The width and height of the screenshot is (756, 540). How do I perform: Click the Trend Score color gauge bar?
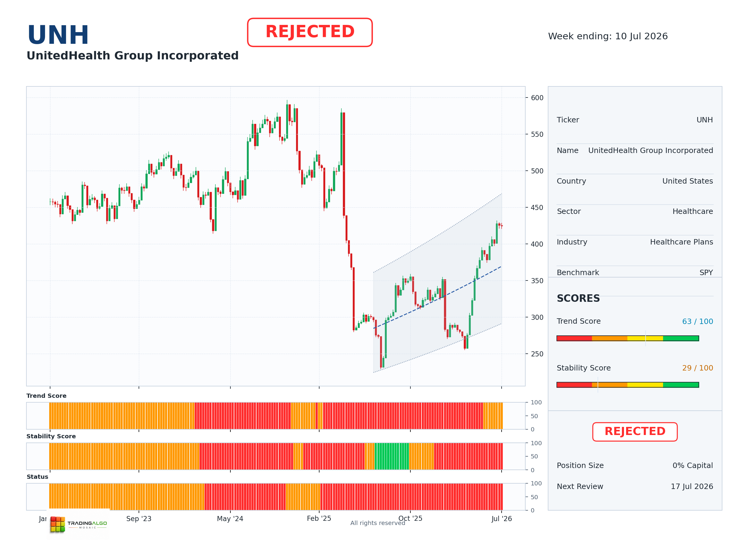628,338
